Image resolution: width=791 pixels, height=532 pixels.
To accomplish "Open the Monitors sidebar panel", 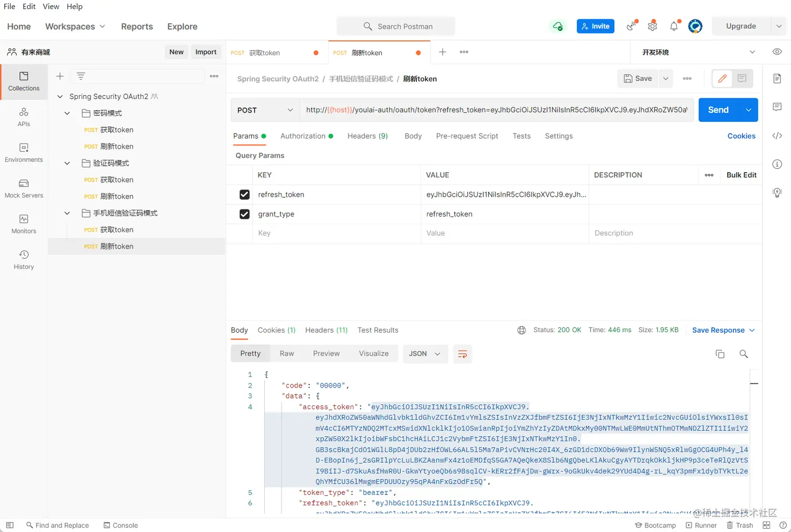I will point(24,224).
